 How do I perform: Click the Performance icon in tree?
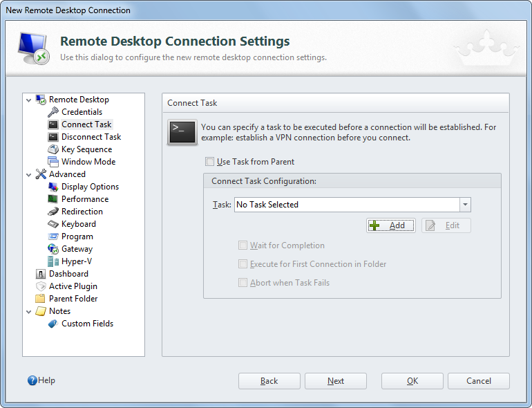tap(53, 199)
